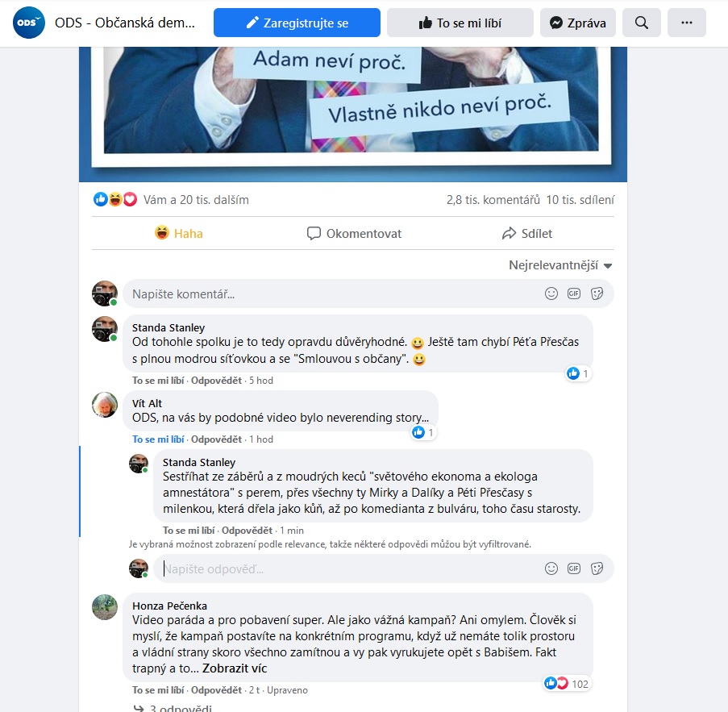Toggle 'To se mi líbí' on the page header
Image resolution: width=728 pixels, height=712 pixels.
coord(460,23)
